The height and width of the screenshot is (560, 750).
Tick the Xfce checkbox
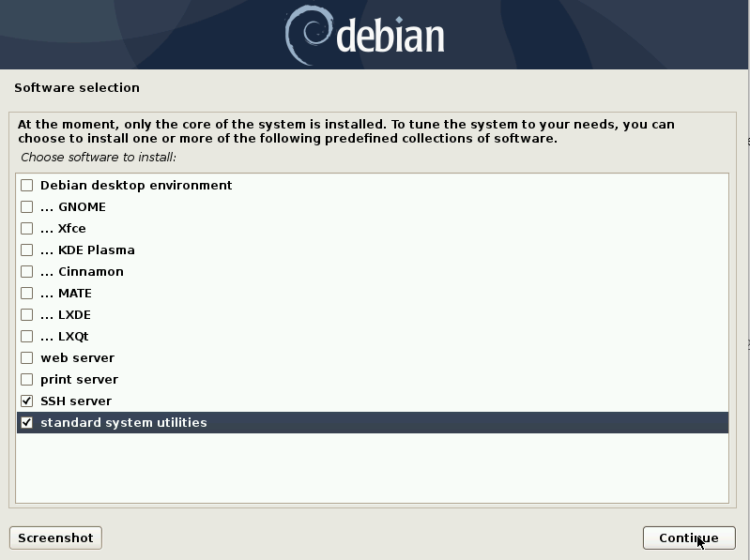(x=27, y=228)
